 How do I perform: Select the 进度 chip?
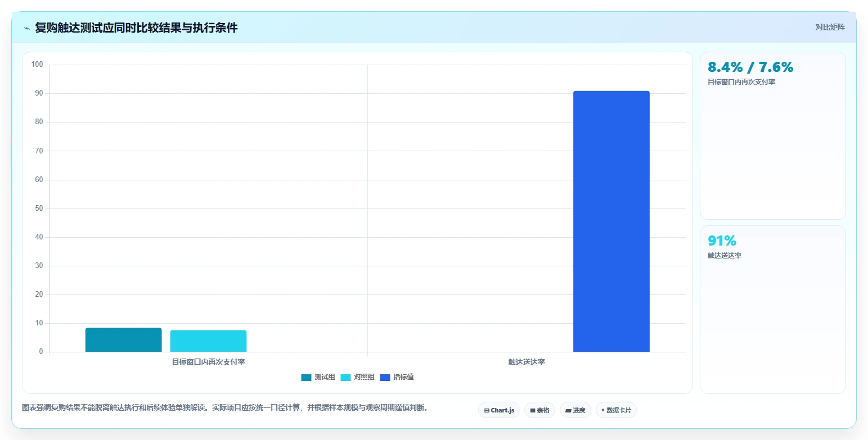coord(575,410)
